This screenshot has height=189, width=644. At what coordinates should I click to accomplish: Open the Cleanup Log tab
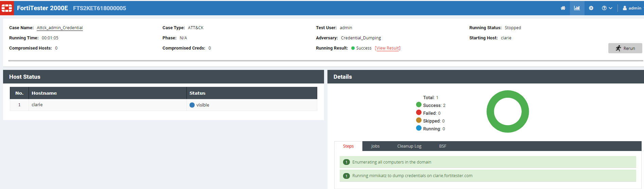click(409, 146)
